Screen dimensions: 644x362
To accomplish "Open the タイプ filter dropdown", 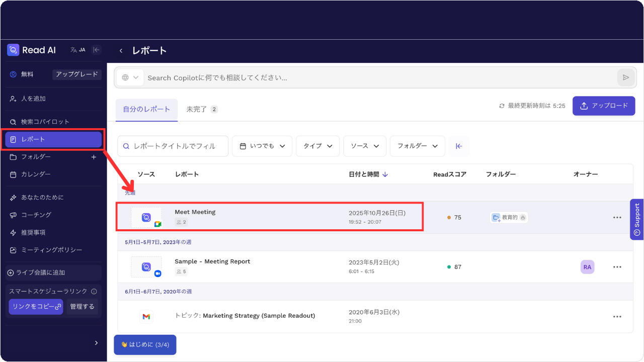I will (317, 146).
